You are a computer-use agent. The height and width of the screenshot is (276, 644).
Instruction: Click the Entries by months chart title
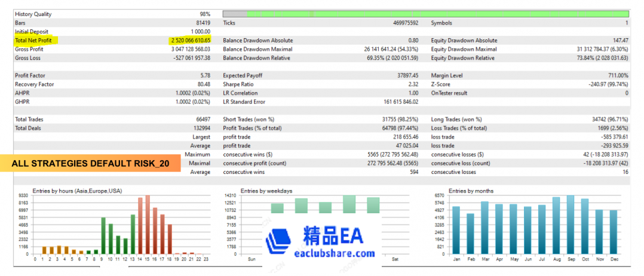[471, 191]
